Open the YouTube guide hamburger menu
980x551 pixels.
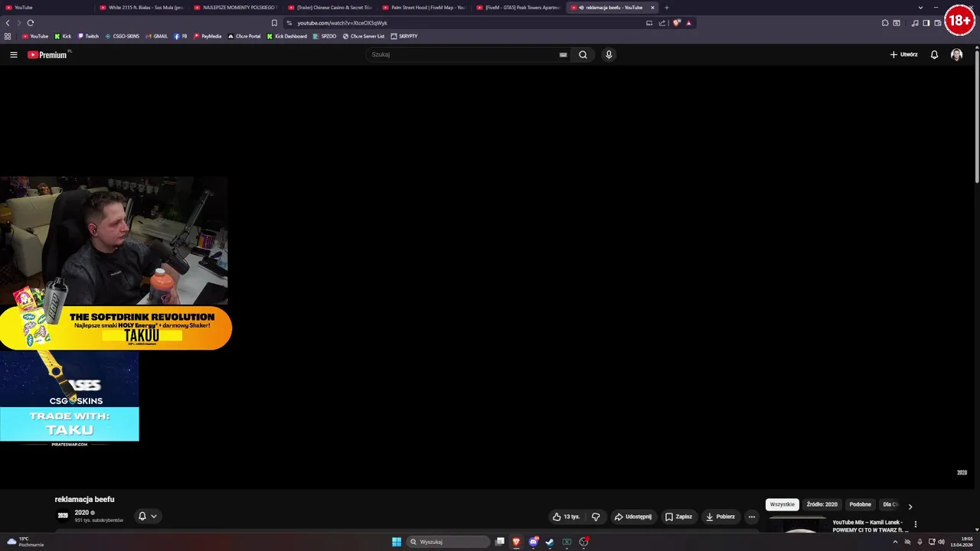[x=13, y=54]
